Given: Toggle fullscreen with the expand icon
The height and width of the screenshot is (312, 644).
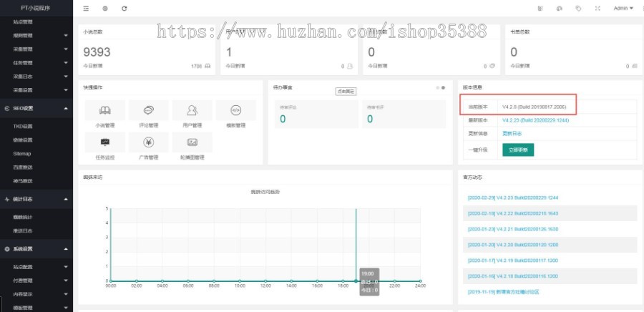Looking at the screenshot, I should click(x=597, y=8).
